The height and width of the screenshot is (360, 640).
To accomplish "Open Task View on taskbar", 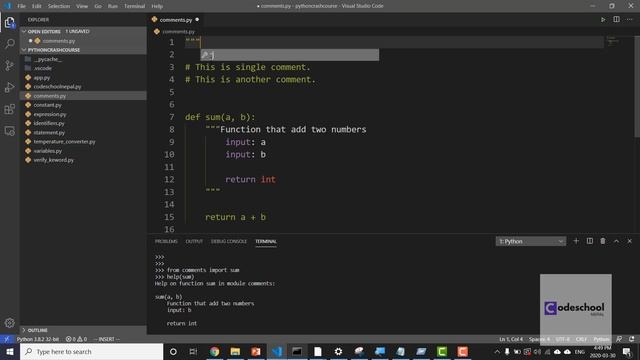I will click(x=193, y=351).
